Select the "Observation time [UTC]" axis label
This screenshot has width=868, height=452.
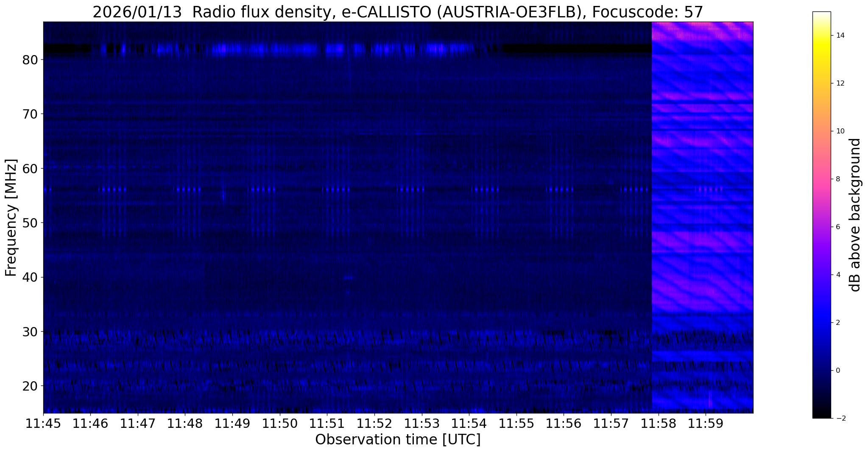point(398,439)
